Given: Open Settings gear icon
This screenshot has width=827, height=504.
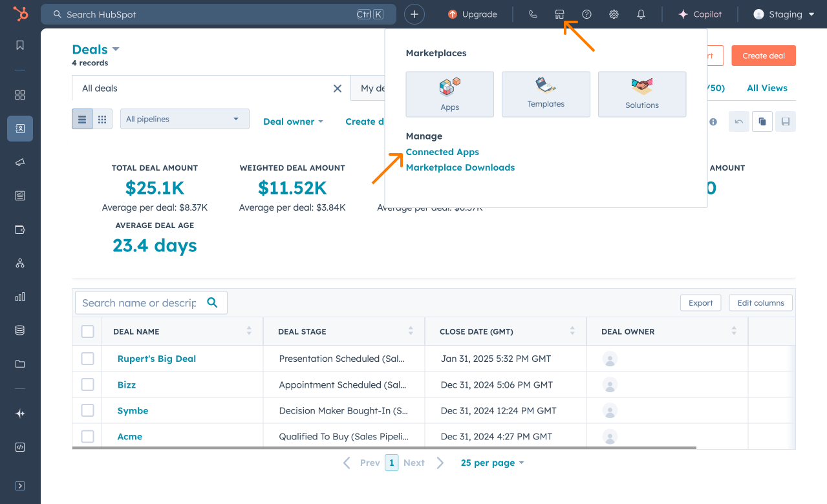Looking at the screenshot, I should pyautogui.click(x=614, y=14).
